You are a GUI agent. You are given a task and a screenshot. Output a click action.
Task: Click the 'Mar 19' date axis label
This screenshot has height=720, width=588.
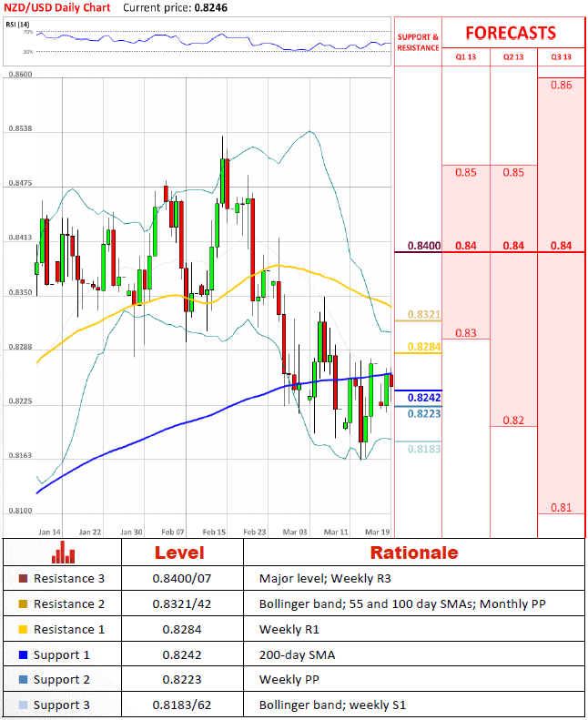[x=378, y=532]
